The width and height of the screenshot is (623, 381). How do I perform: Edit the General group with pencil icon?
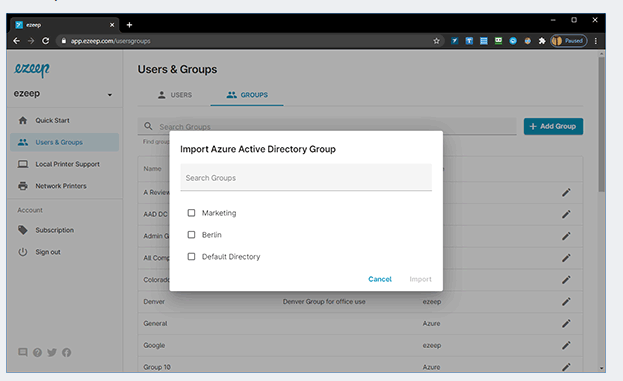point(566,323)
